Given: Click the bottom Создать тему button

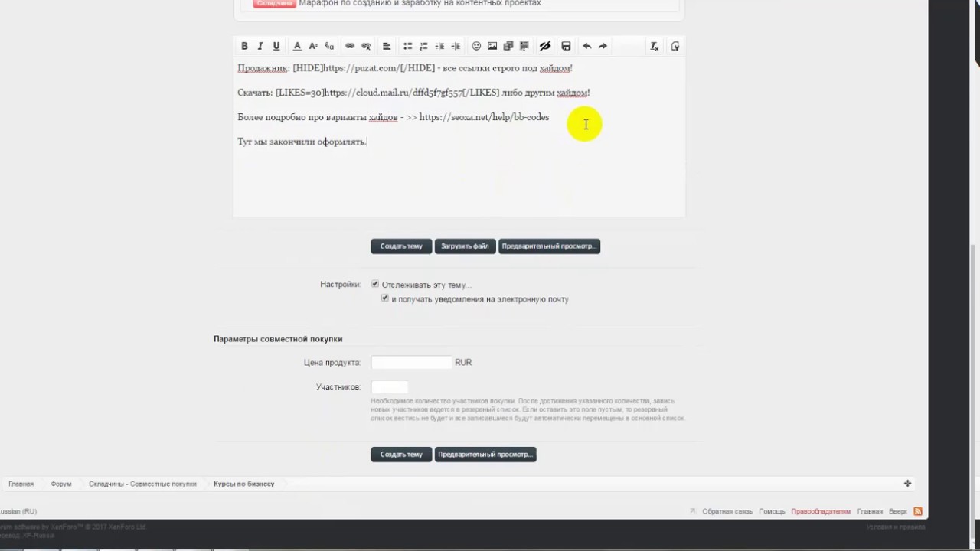Looking at the screenshot, I should [401, 455].
